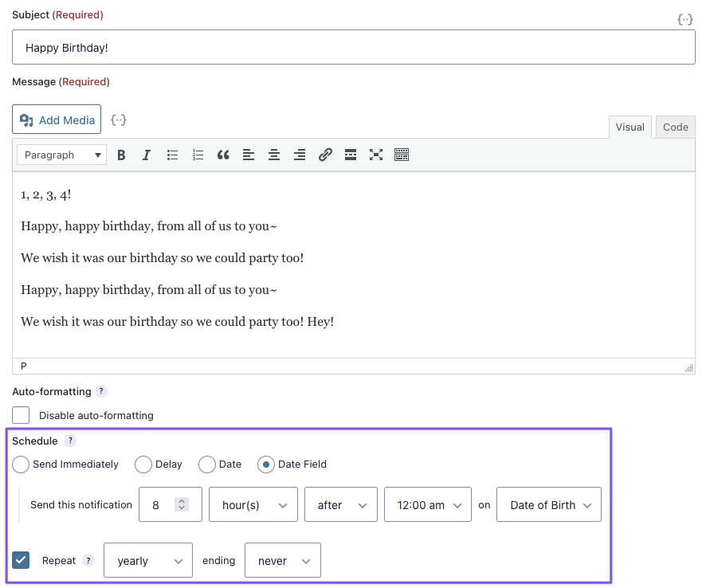Check Disable auto-formatting box
Image resolution: width=706 pixels, height=588 pixels.
pyautogui.click(x=21, y=415)
